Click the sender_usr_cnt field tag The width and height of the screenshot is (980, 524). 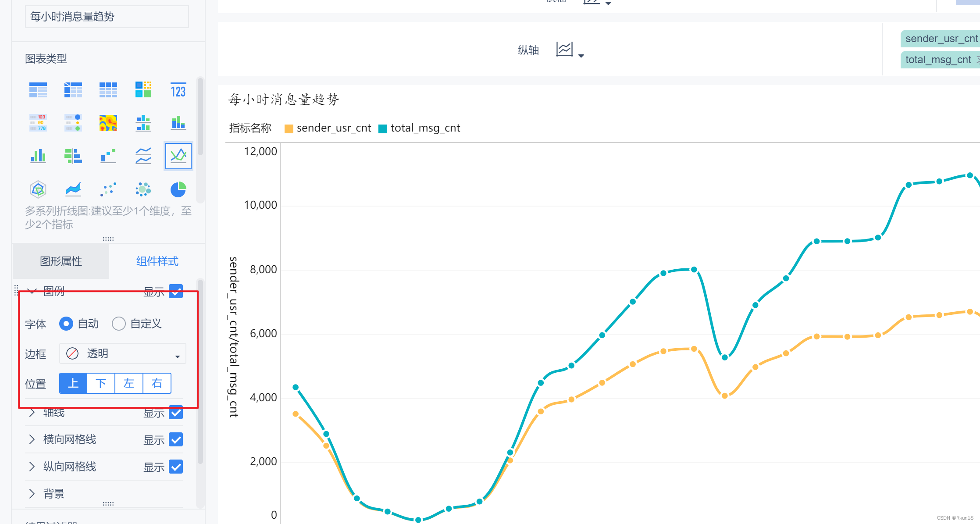[x=941, y=39]
